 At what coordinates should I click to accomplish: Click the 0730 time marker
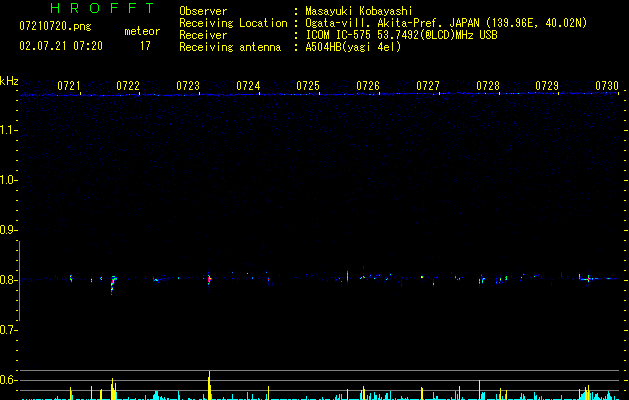[607, 86]
